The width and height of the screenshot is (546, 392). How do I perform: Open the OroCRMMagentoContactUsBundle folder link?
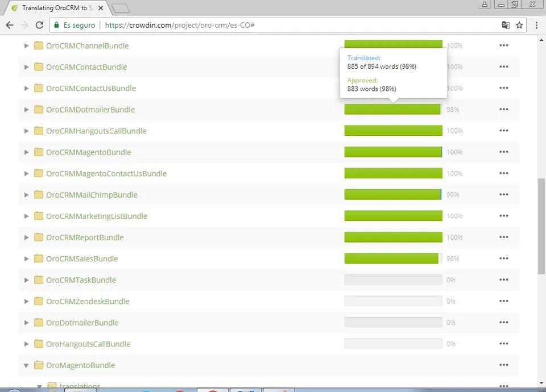(106, 174)
